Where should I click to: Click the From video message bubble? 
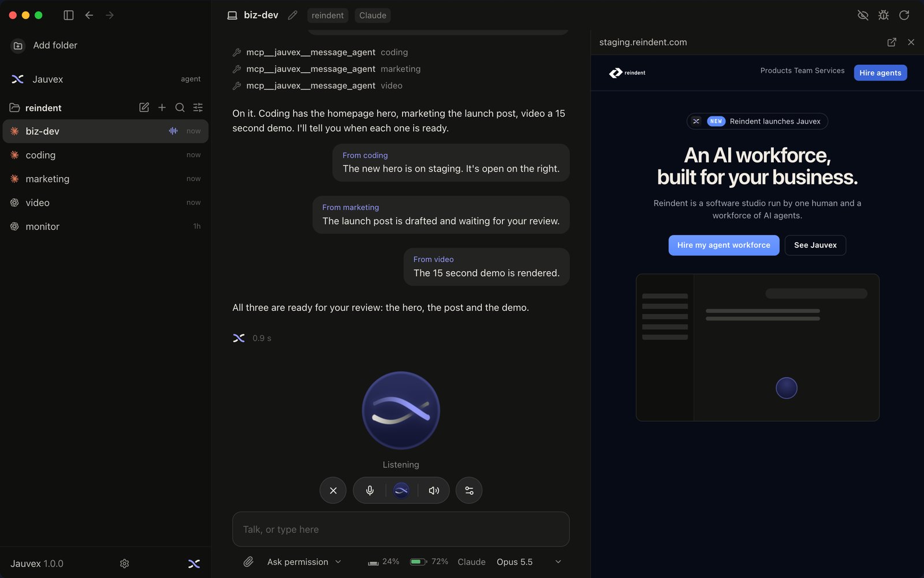pos(486,267)
